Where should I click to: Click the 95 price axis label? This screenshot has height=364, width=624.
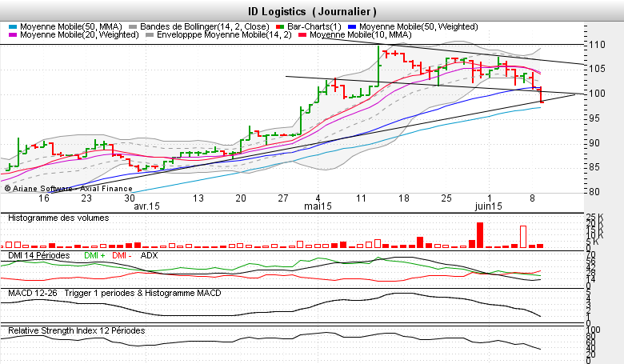[x=594, y=118]
